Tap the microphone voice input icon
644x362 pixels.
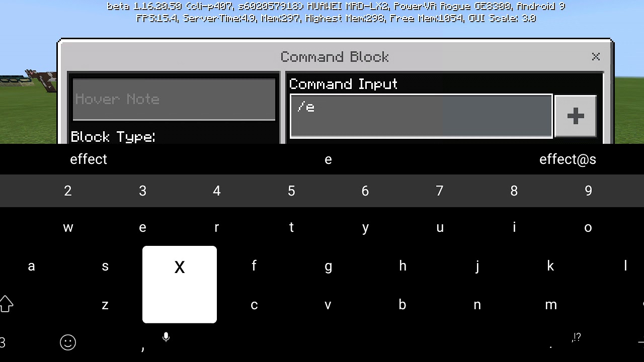point(166,337)
